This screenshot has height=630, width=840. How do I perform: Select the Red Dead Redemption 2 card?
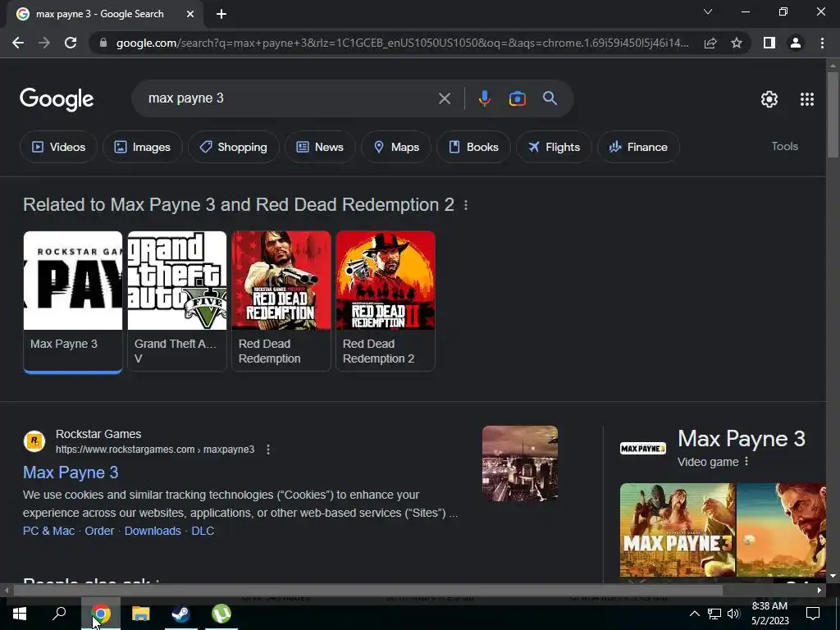click(386, 301)
